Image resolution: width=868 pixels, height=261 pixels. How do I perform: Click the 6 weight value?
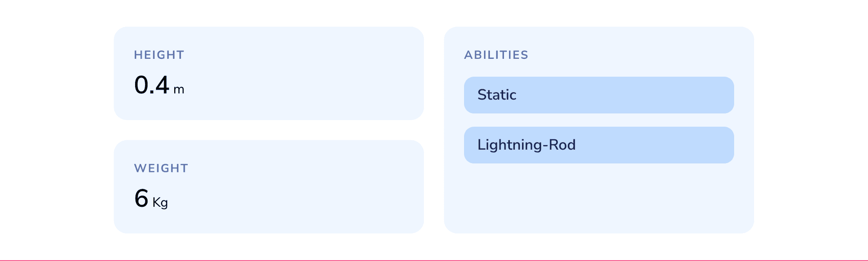pyautogui.click(x=141, y=198)
